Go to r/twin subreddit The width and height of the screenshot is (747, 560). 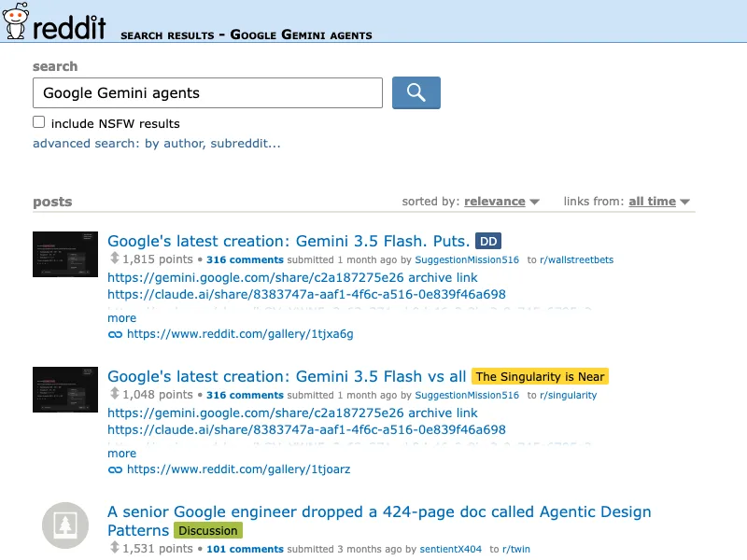(516, 549)
